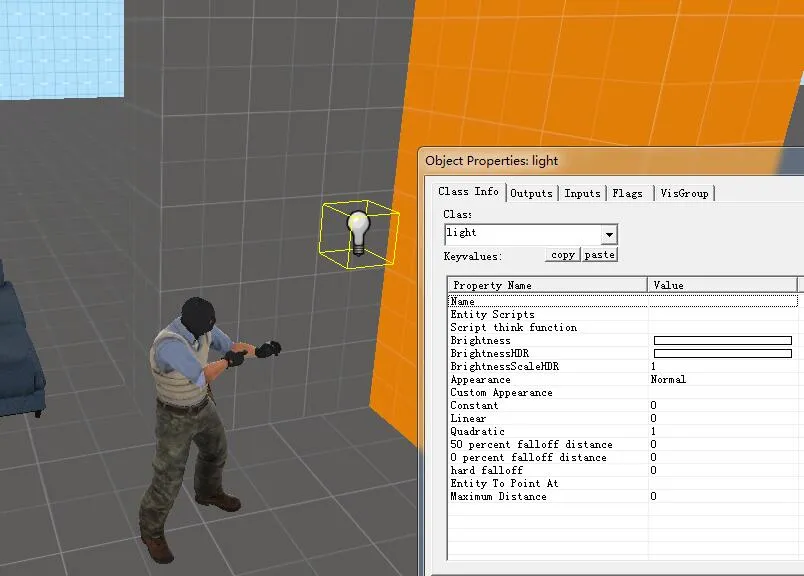Select the Linear property row
This screenshot has height=576, width=804.
623,419
